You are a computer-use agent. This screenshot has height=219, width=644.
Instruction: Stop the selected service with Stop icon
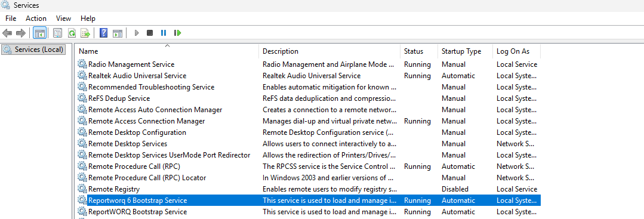149,33
